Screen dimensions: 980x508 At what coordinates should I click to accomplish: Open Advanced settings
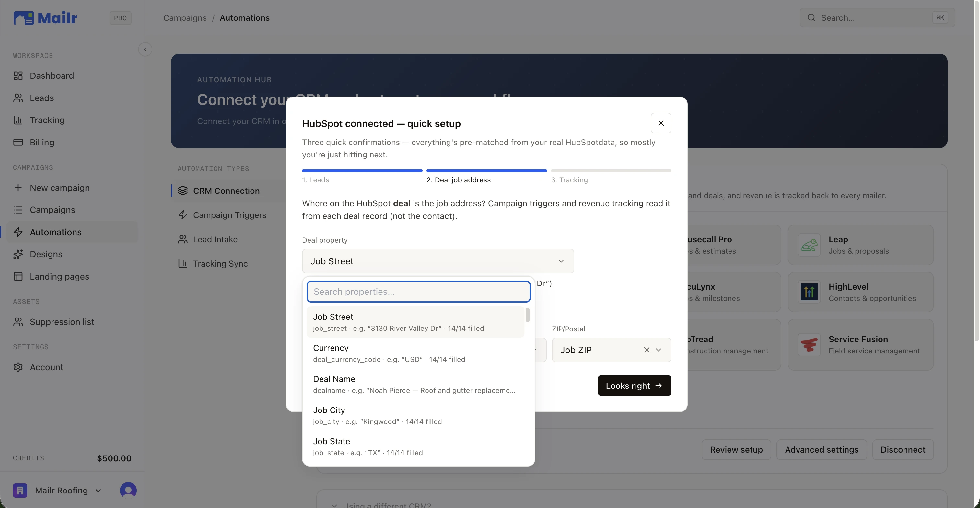(x=821, y=450)
